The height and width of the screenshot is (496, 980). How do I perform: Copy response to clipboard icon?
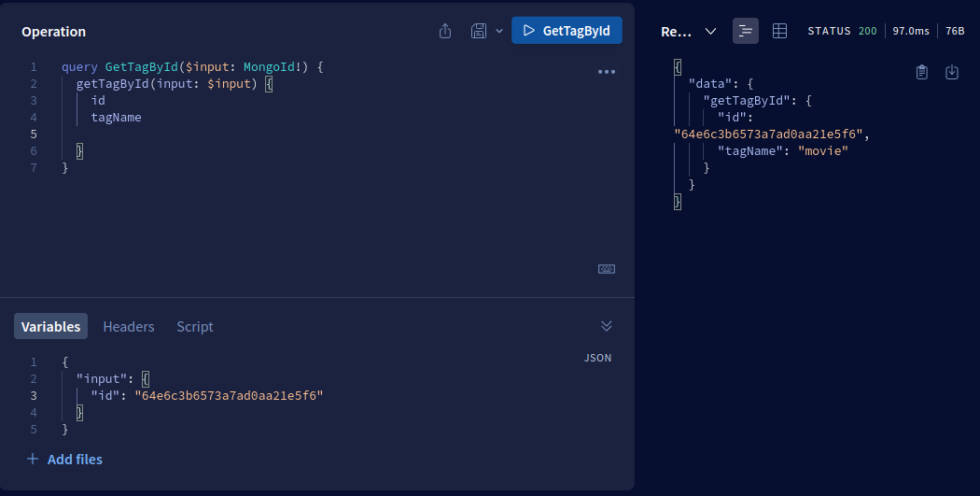922,72
